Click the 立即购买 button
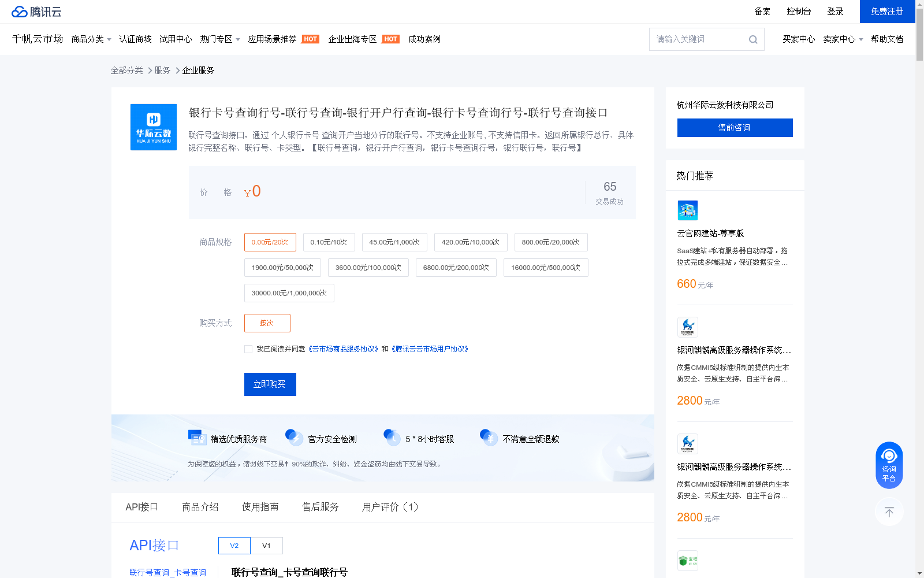The width and height of the screenshot is (924, 578). (270, 384)
